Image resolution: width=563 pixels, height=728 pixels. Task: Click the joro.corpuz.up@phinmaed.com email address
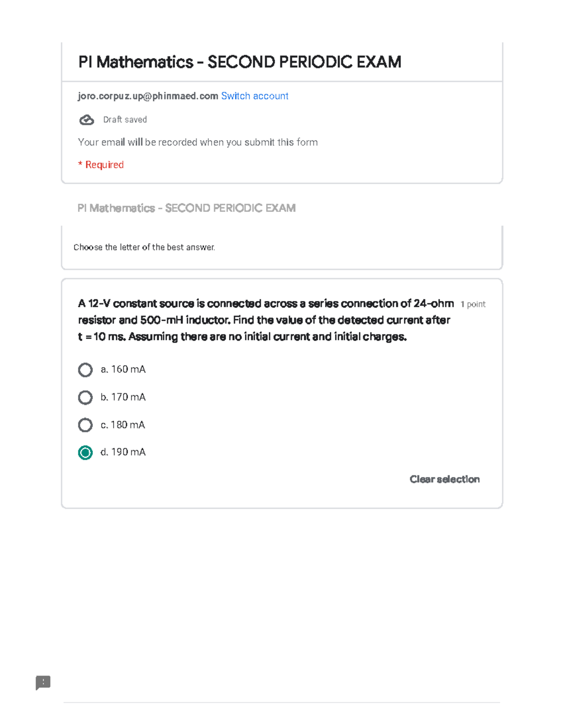[x=148, y=96]
